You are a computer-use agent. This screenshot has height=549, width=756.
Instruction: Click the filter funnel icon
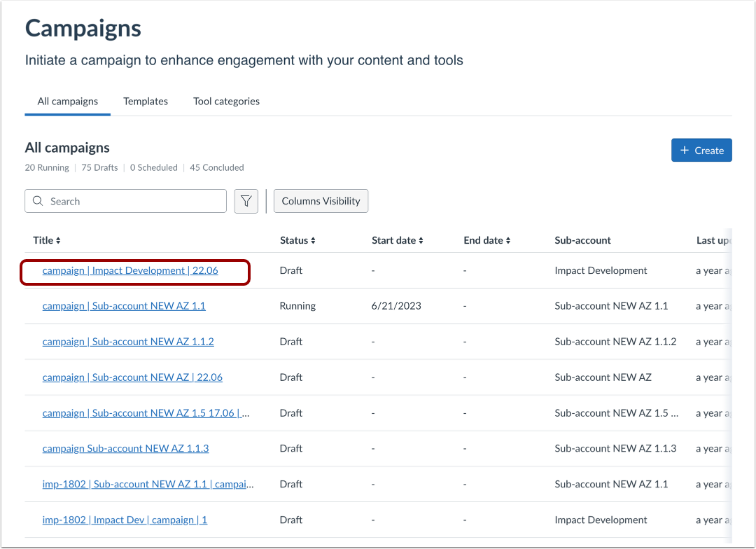[246, 201]
